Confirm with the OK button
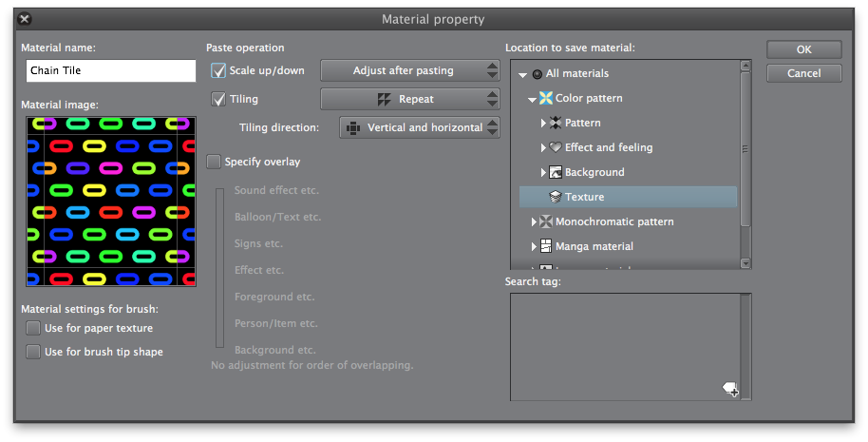This screenshot has height=442, width=868. tap(803, 49)
